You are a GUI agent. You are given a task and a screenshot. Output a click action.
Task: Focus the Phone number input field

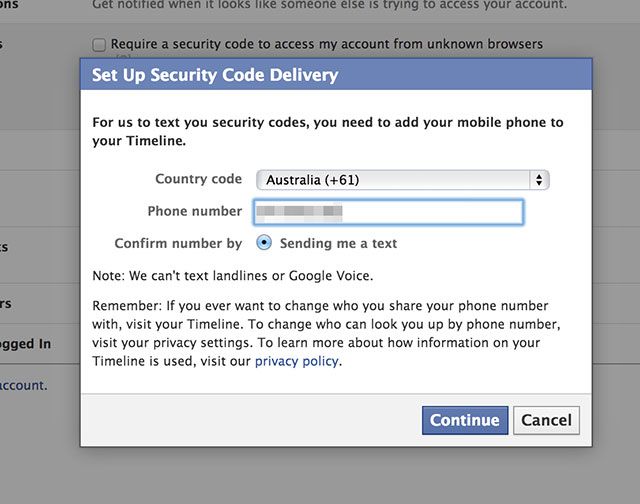430,212
